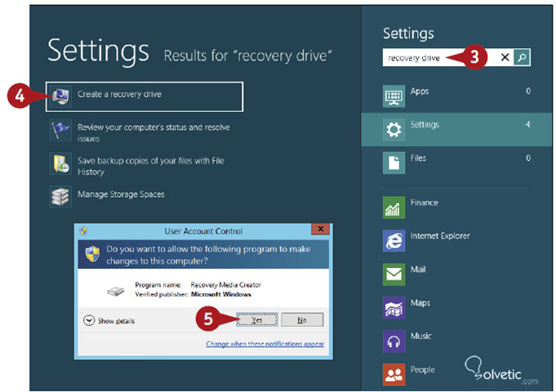
Task: Click the File History folder icon
Action: click(60, 163)
